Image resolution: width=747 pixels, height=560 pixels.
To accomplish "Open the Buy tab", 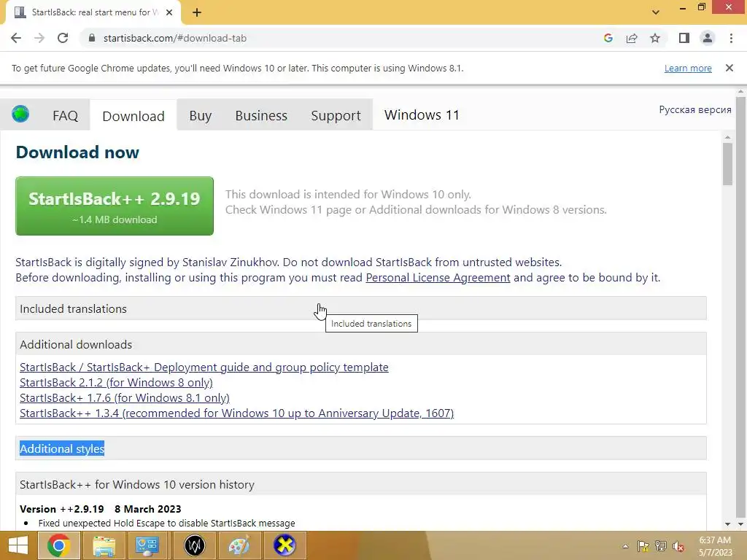I will click(200, 115).
